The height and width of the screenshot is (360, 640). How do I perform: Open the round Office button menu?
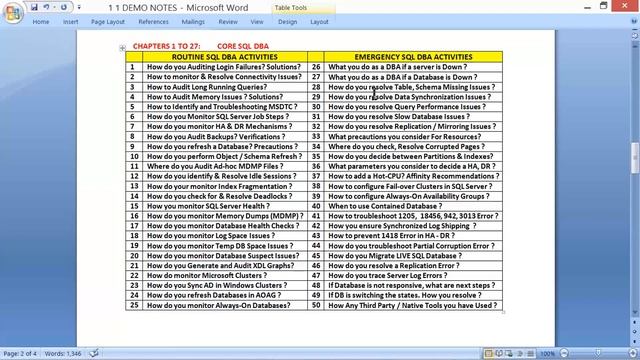pos(13,13)
